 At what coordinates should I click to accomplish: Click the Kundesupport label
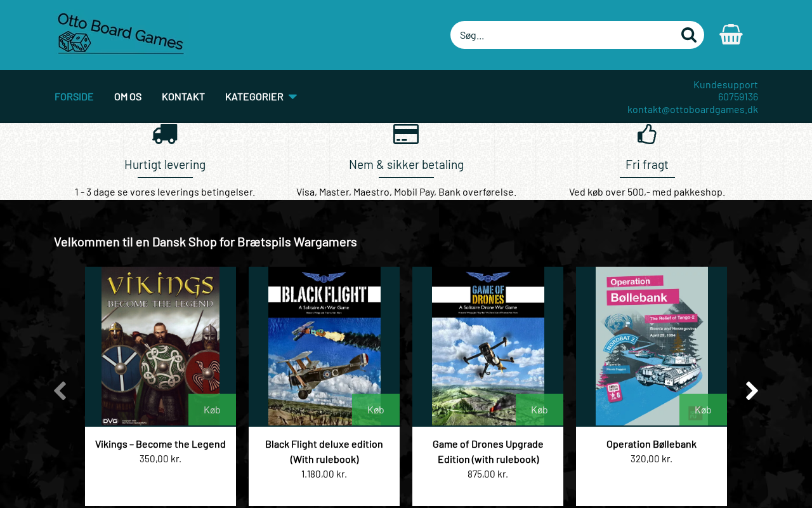[726, 84]
